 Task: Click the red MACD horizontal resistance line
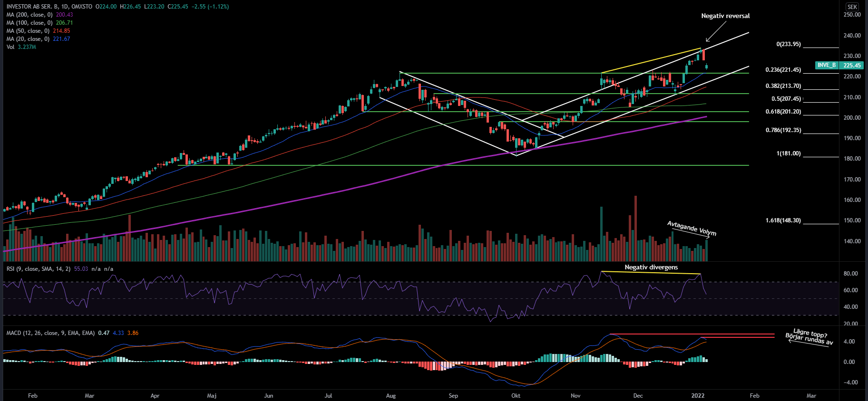pos(690,334)
